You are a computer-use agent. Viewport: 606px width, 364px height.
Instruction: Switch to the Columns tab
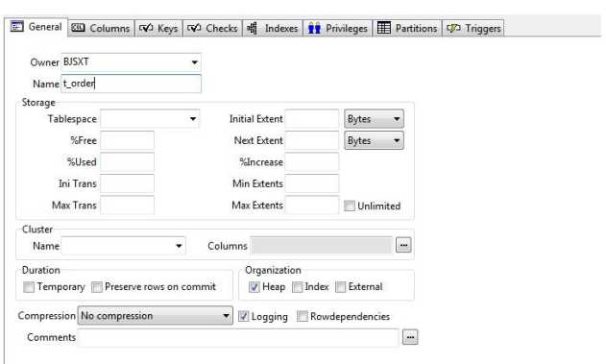point(101,28)
